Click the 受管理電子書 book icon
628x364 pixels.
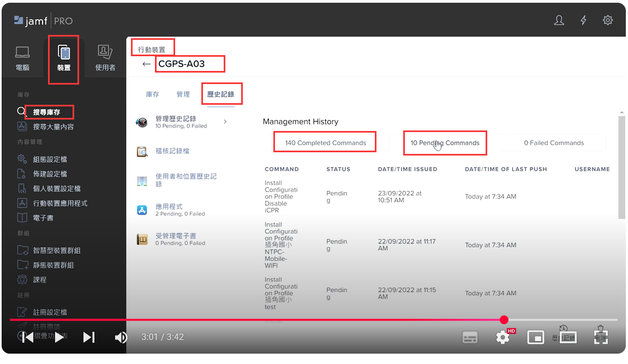[142, 240]
